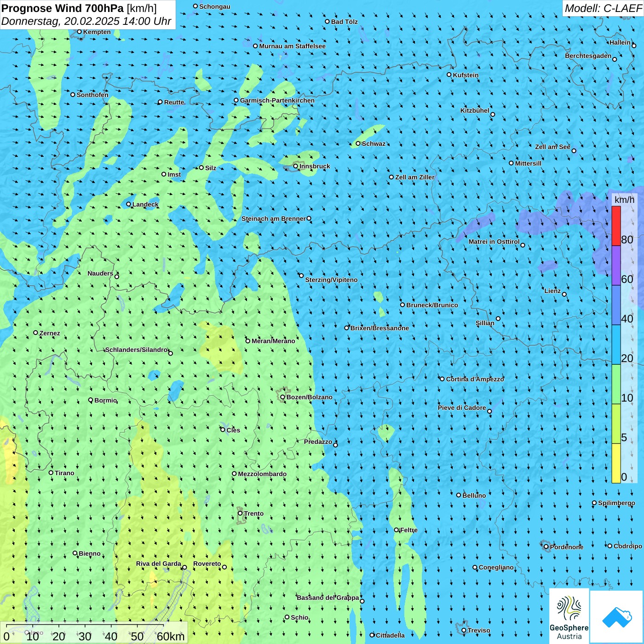Click the Kufstein city marker
This screenshot has width=644, height=644.
[x=449, y=75]
